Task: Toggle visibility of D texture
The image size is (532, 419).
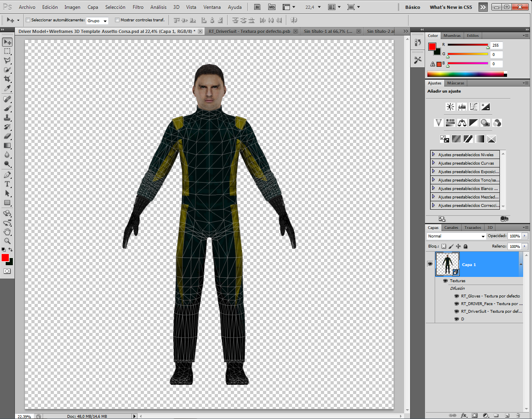Action: point(456,319)
